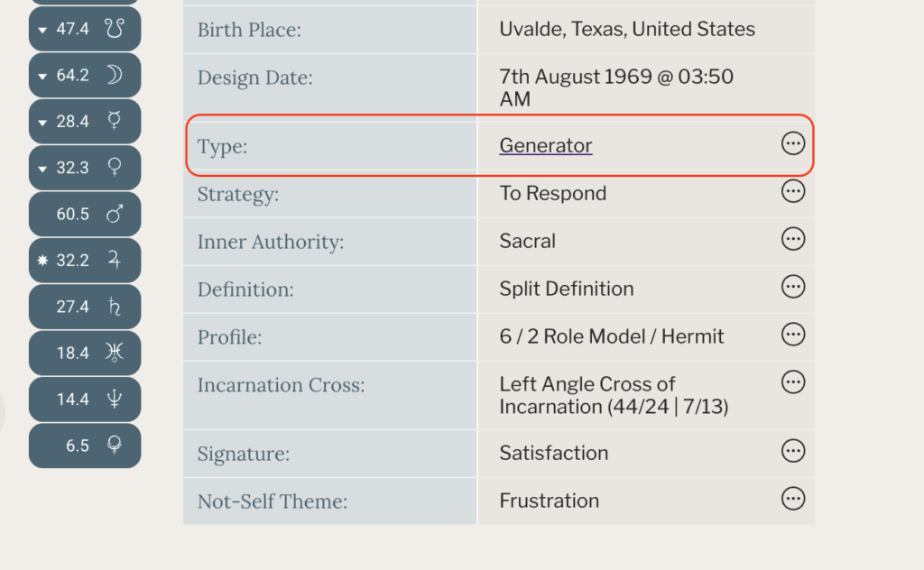Screen dimensions: 924x570
Task: Select the Moon 64.2 planet pill
Action: coord(85,75)
